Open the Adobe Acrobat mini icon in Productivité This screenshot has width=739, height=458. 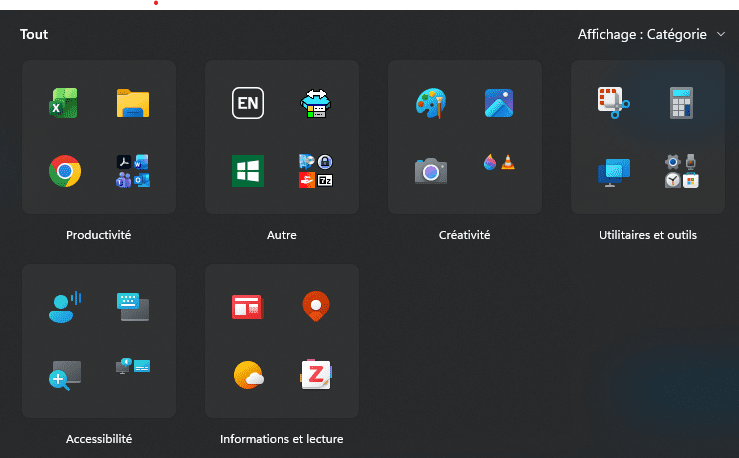[124, 162]
